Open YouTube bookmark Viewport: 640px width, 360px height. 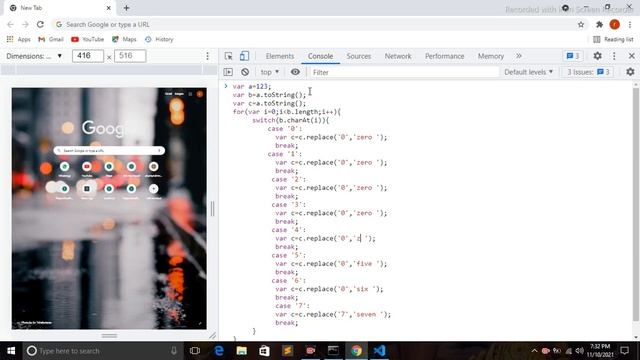tap(87, 39)
